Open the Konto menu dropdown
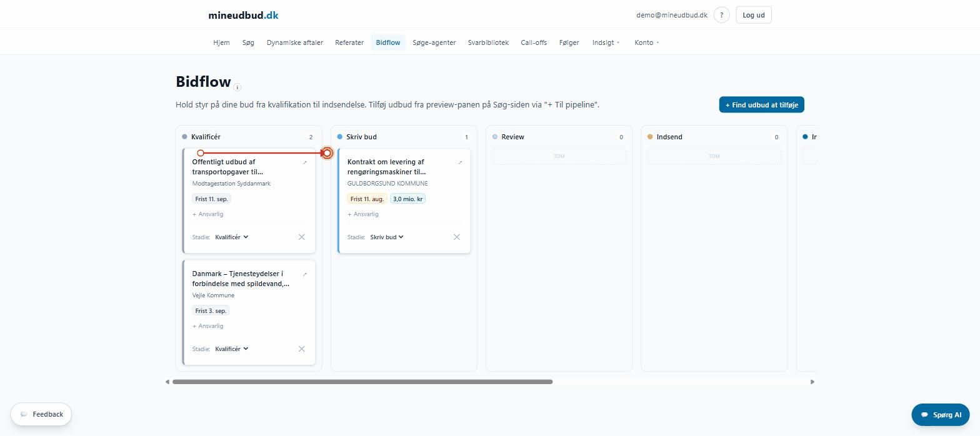 (647, 42)
